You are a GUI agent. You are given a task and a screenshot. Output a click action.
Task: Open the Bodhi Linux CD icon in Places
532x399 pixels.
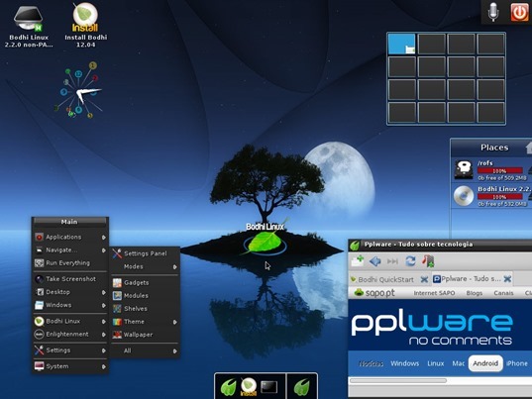pyautogui.click(x=464, y=196)
